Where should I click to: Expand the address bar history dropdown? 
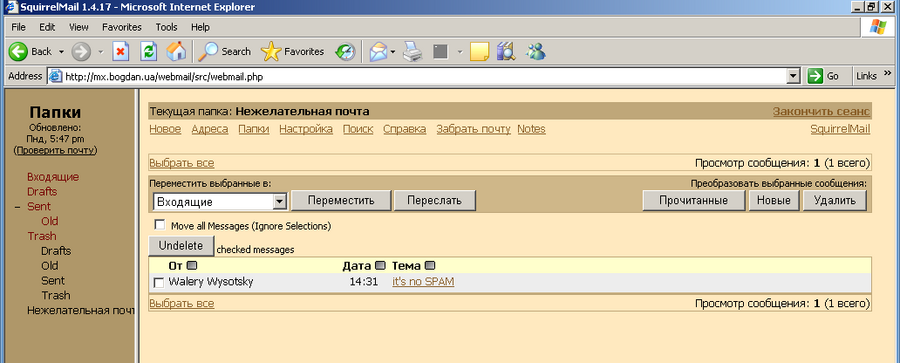(794, 76)
